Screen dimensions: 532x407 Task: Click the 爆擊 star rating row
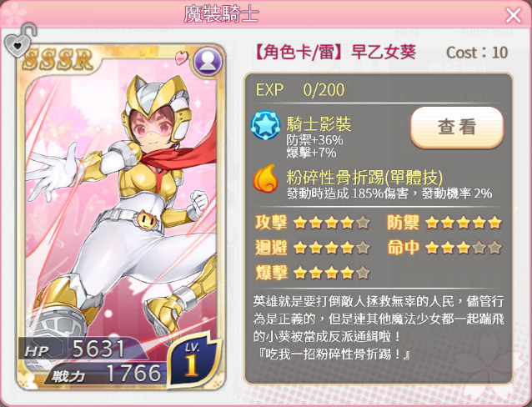tap(312, 273)
